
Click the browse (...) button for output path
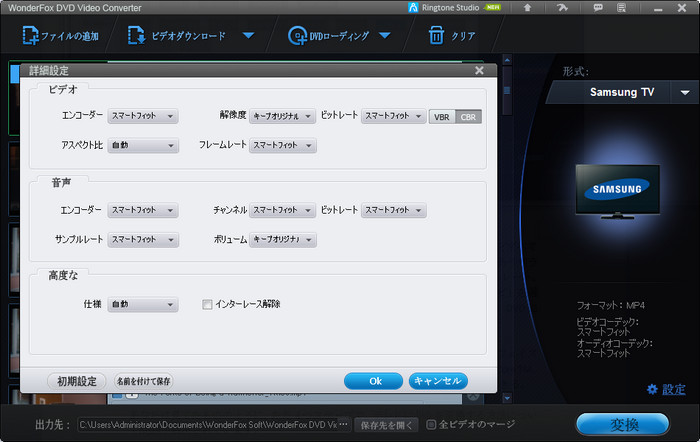(344, 425)
